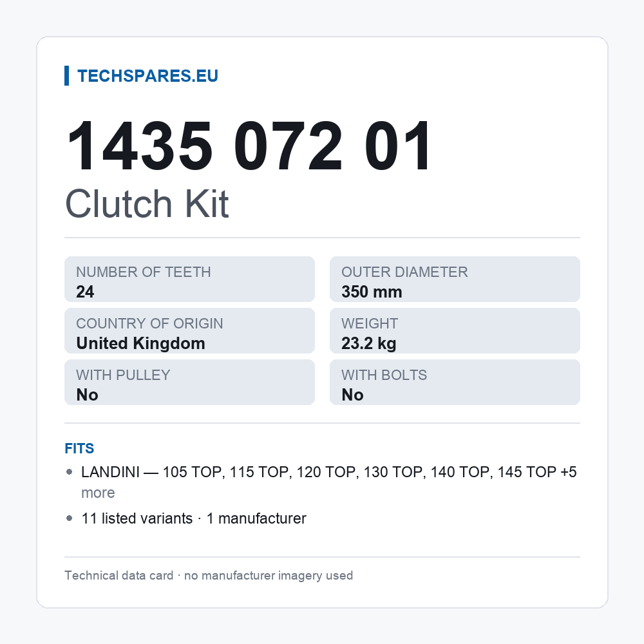Screen dimensions: 644x644
Task: Select the 23.2 kg weight value
Action: pyautogui.click(x=369, y=343)
